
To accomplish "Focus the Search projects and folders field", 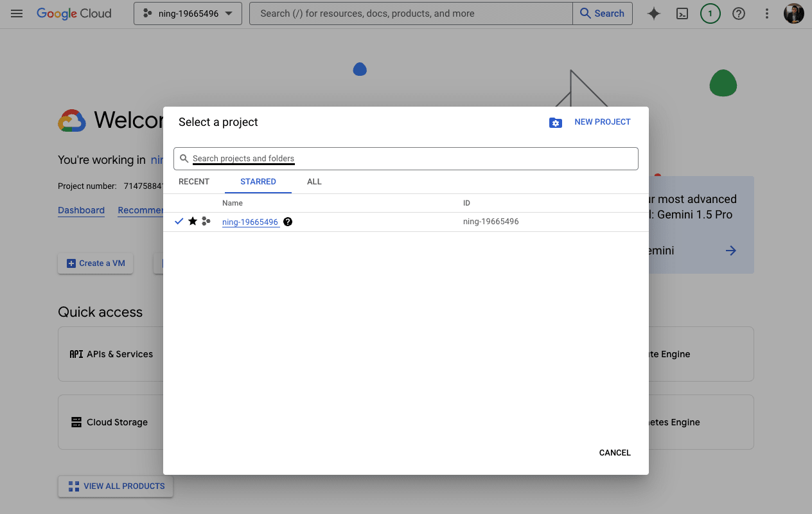I will pyautogui.click(x=406, y=159).
